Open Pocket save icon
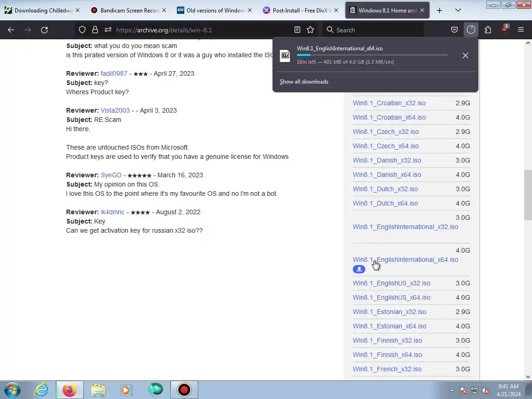 pos(454,30)
